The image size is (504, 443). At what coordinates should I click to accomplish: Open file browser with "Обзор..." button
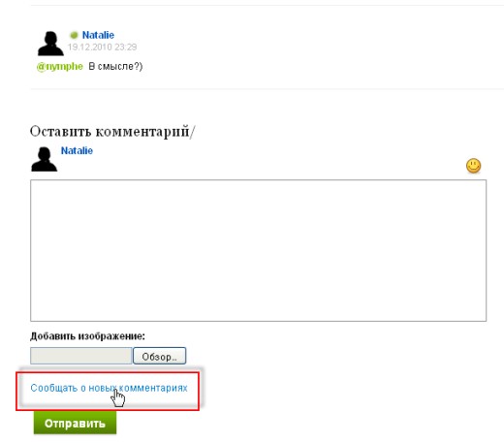click(x=159, y=356)
